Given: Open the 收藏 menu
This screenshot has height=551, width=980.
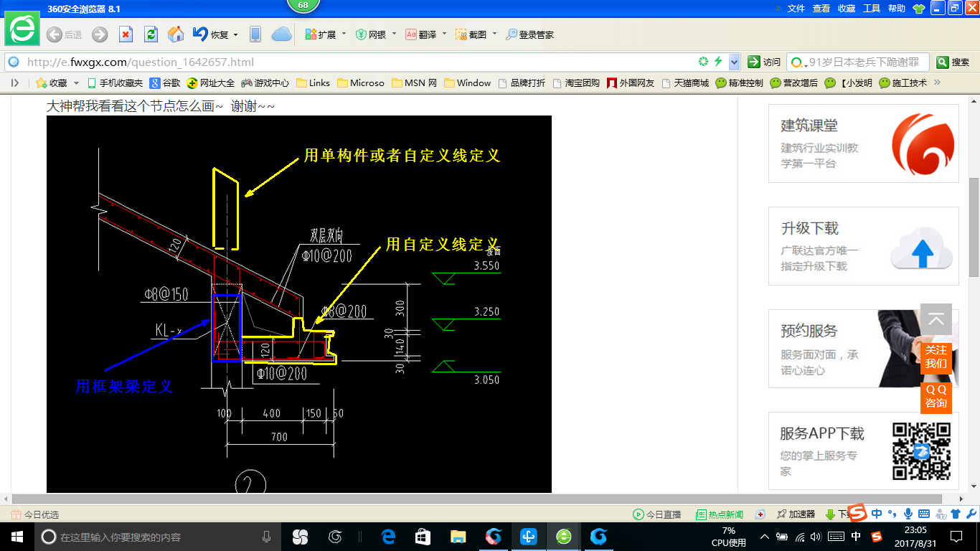Looking at the screenshot, I should (x=847, y=9).
